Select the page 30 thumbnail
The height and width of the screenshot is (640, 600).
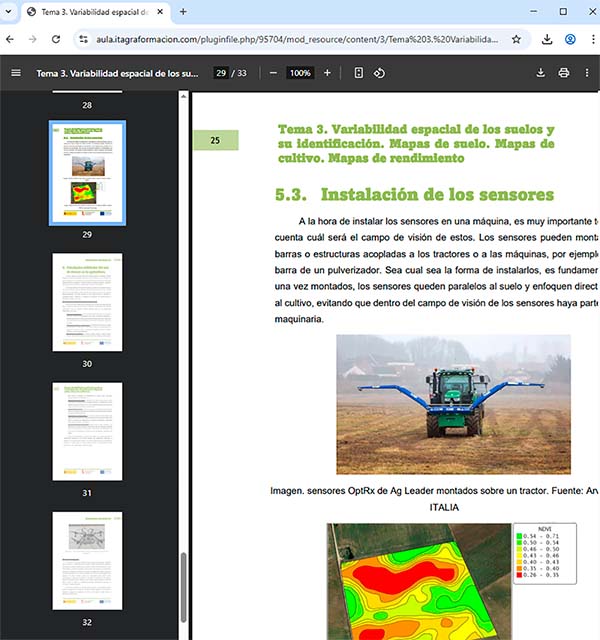coord(87,303)
